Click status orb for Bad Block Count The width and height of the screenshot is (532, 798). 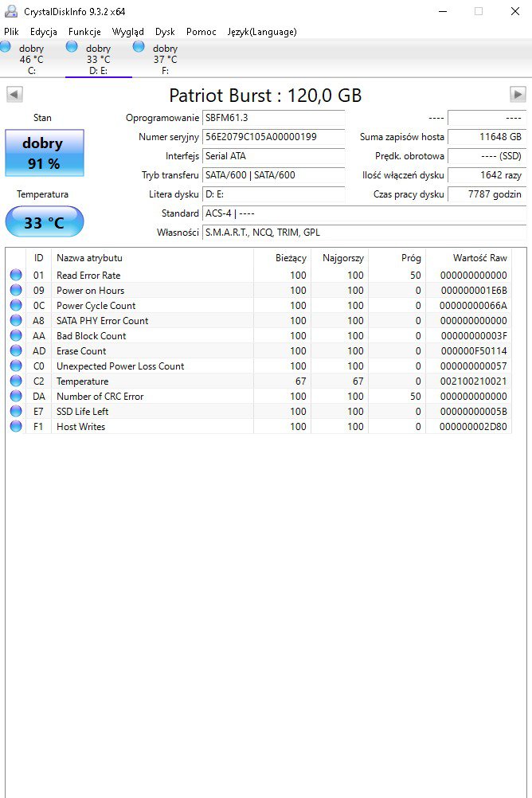[x=16, y=335]
